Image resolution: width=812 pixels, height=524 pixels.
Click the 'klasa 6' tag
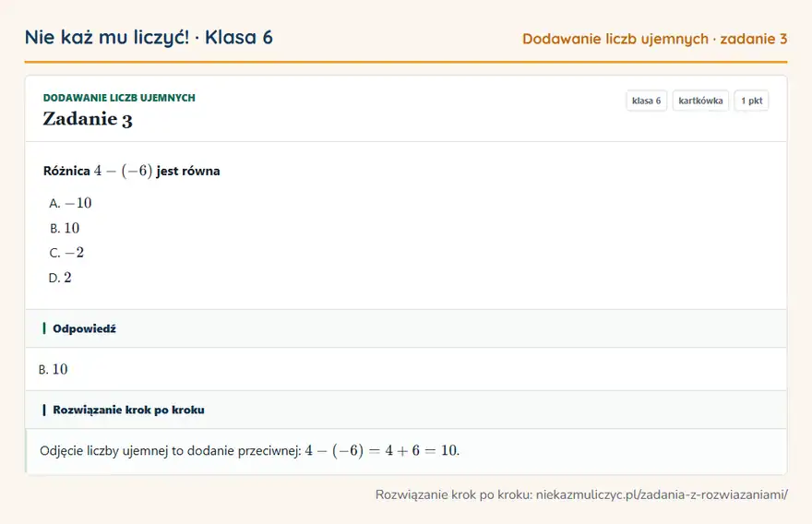click(x=646, y=101)
